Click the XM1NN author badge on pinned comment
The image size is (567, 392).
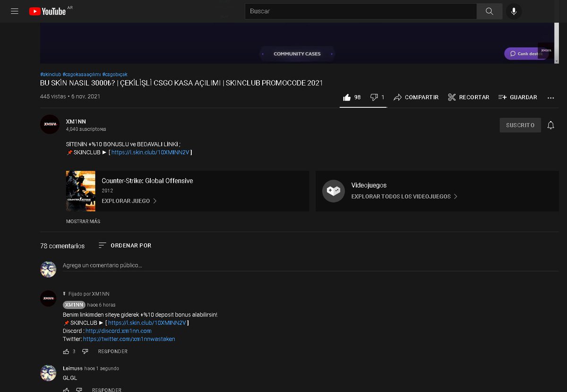pos(74,305)
